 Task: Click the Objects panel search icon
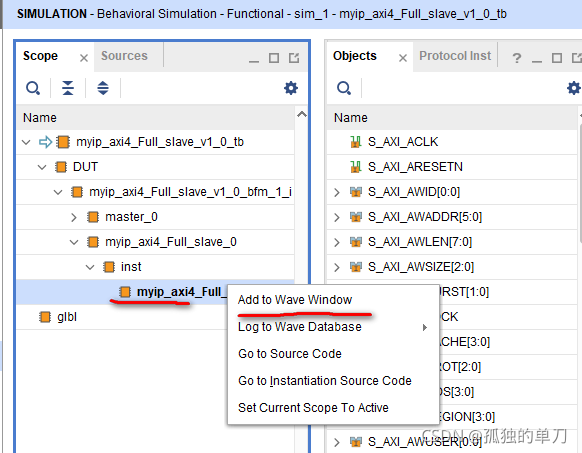(x=344, y=88)
